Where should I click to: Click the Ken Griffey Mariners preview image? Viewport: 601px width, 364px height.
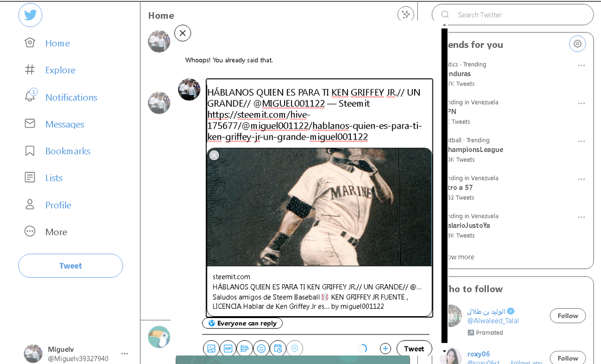point(319,207)
